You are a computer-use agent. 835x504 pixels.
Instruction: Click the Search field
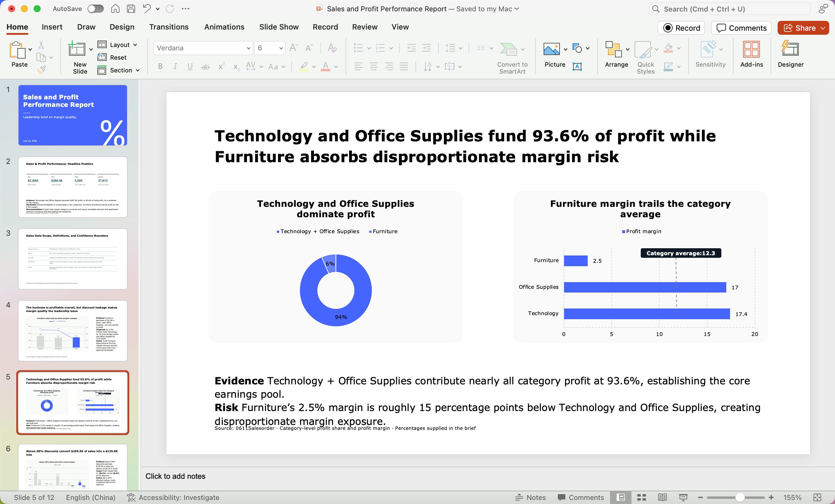coord(729,9)
